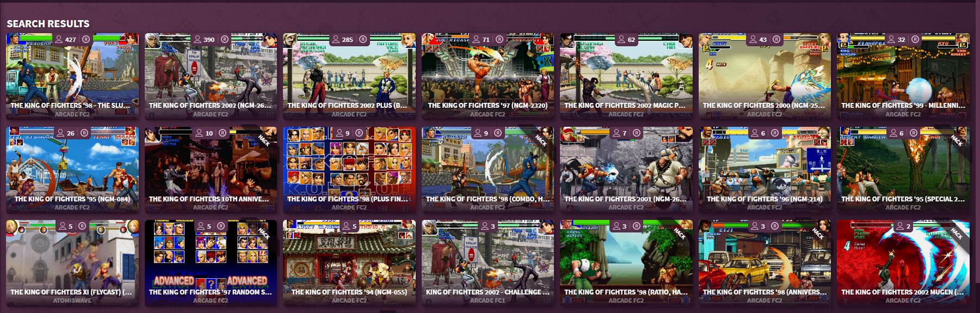Click title 'THE KING OF FIGHTERS 2002 MAGIC P…'

coord(625,106)
